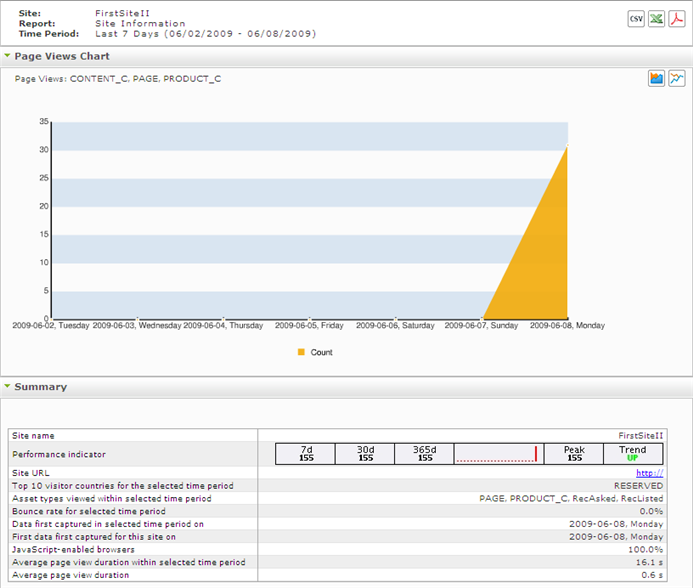
Task: Select the Peak 155 indicator cell
Action: (574, 454)
